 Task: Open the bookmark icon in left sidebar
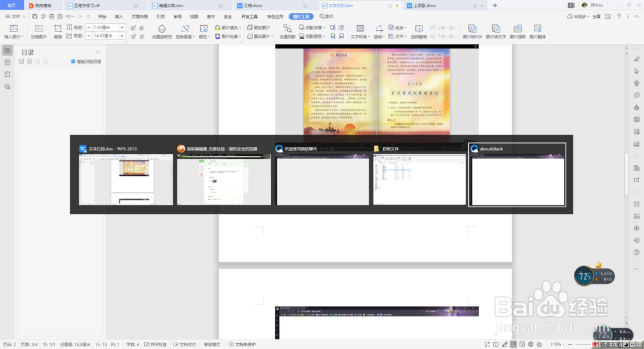point(7,74)
